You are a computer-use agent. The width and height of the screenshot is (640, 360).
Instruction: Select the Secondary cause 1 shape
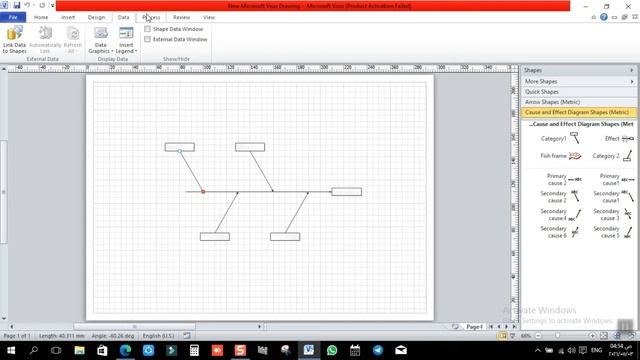(x=613, y=197)
